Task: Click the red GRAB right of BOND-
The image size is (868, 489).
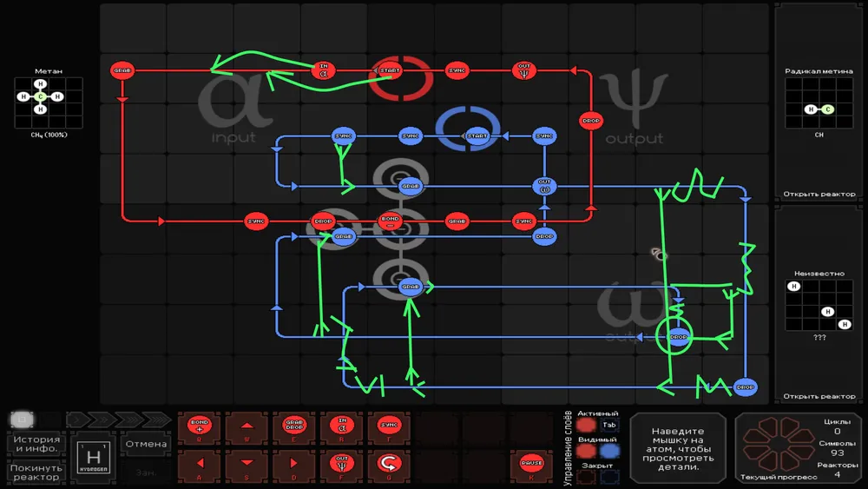Action: pos(457,221)
